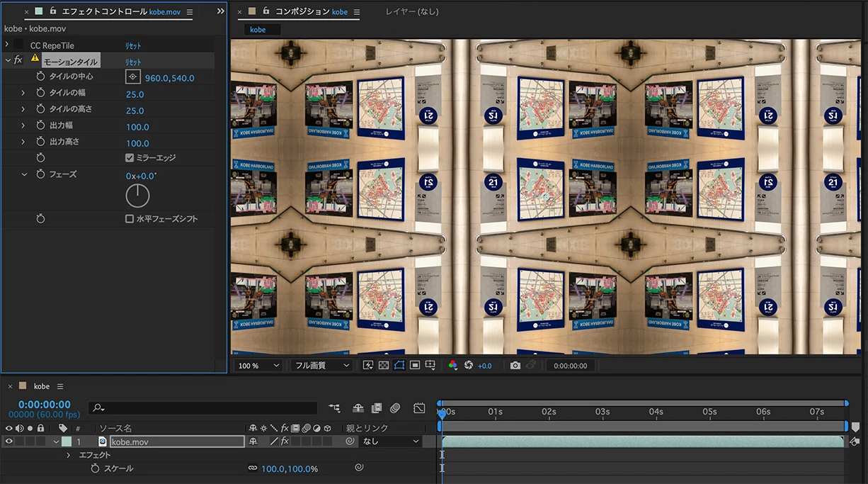Expand the 出力幅 property
The height and width of the screenshot is (484, 868).
(23, 125)
